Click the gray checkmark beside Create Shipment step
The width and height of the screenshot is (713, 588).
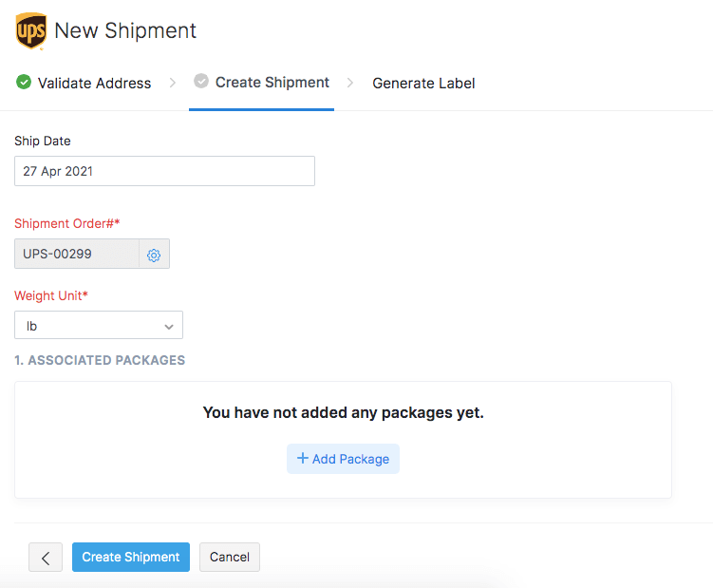pyautogui.click(x=201, y=82)
